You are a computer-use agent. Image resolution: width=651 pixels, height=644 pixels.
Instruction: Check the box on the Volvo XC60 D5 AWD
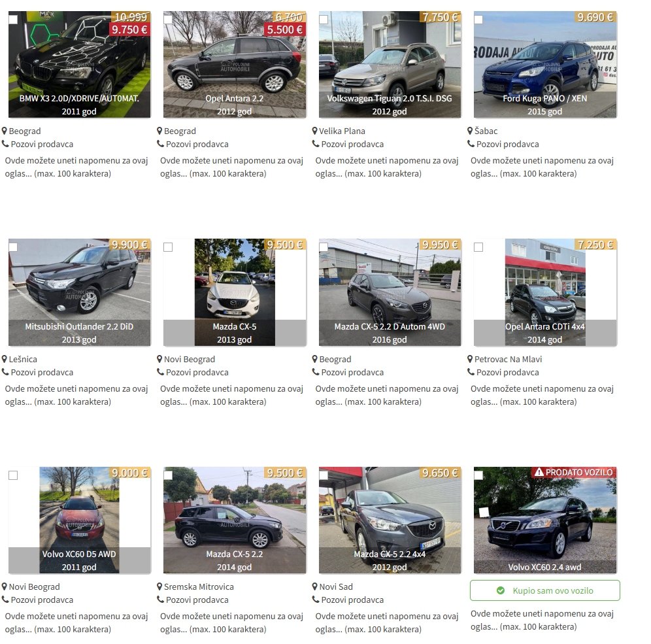[x=13, y=475]
